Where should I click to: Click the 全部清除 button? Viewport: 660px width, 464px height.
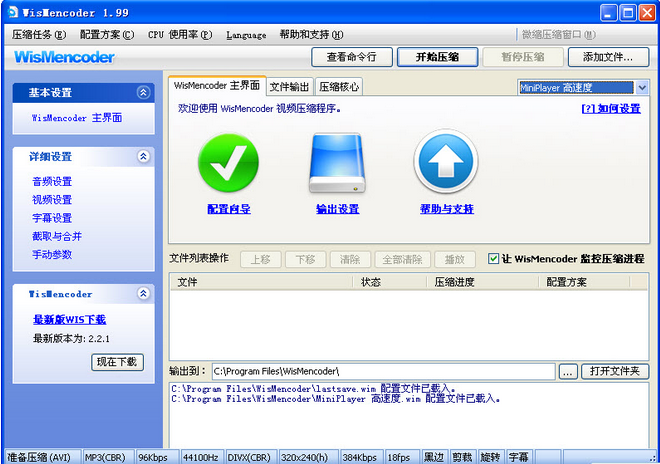tap(402, 259)
